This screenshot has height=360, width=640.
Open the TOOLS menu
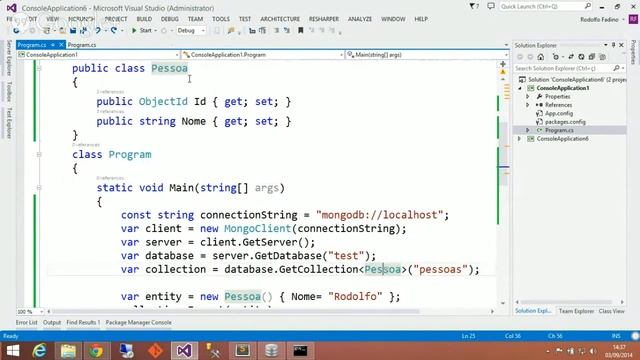click(221, 19)
